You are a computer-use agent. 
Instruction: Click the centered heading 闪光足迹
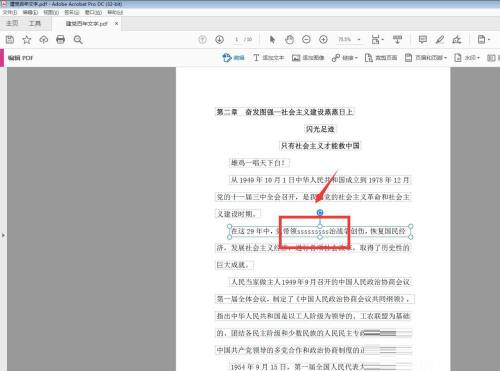[320, 129]
